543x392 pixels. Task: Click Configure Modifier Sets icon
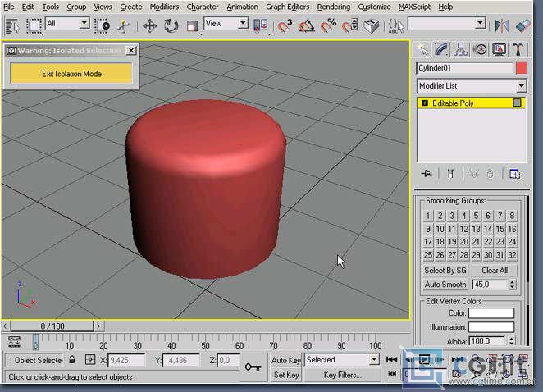[515, 174]
